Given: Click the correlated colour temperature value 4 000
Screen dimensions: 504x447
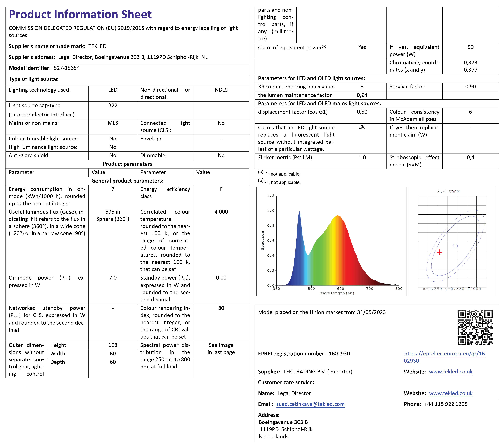Looking at the screenshot, I should [x=221, y=212].
